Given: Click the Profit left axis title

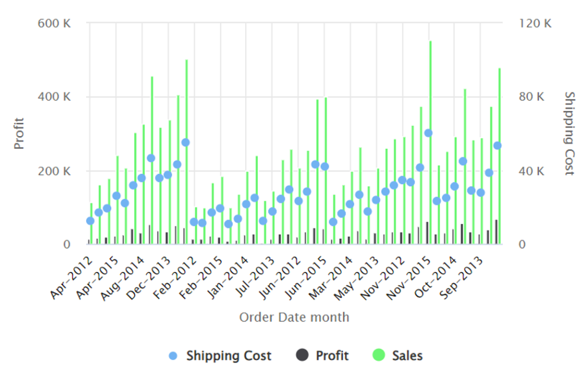Looking at the screenshot, I should pos(19,134).
